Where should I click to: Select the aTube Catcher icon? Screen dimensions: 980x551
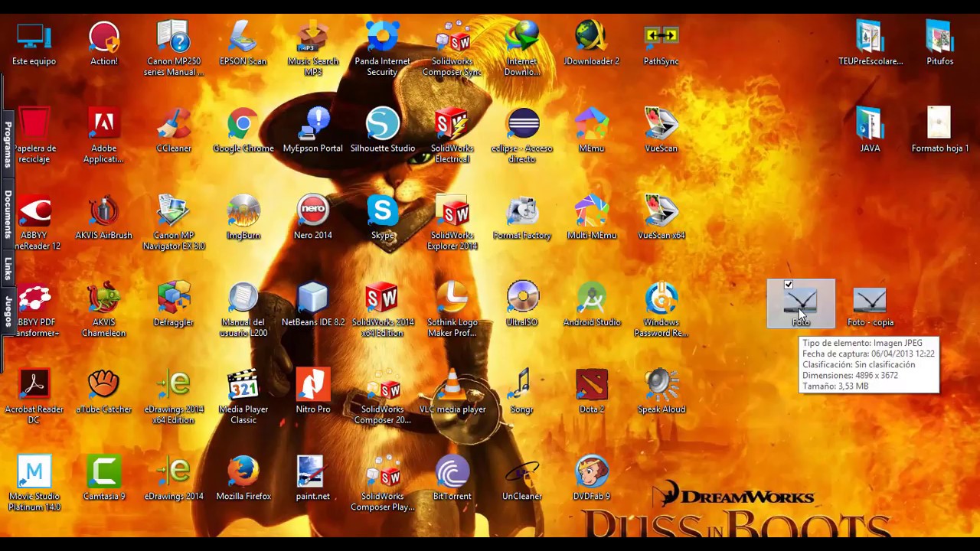[104, 385]
